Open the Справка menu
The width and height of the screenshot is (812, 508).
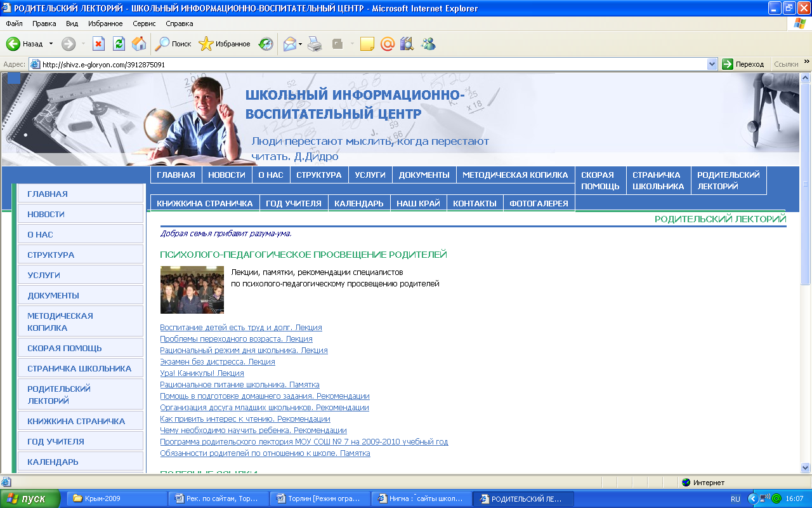(x=179, y=23)
